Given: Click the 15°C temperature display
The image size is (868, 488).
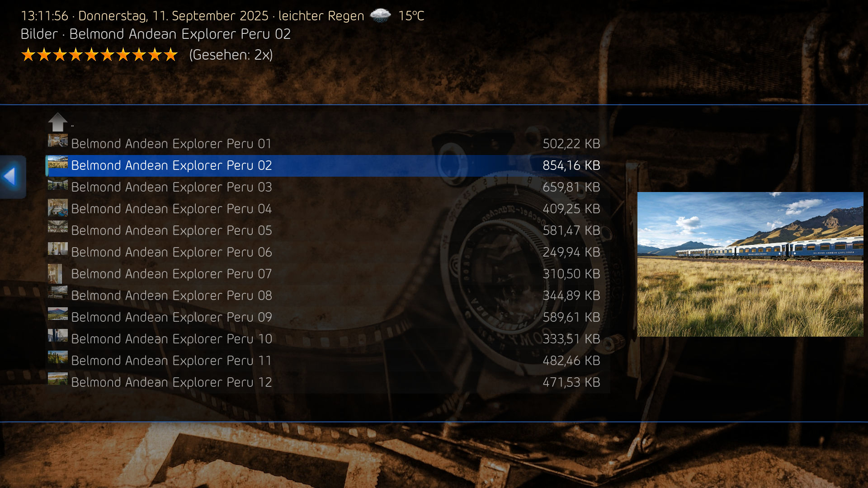Looking at the screenshot, I should [411, 16].
